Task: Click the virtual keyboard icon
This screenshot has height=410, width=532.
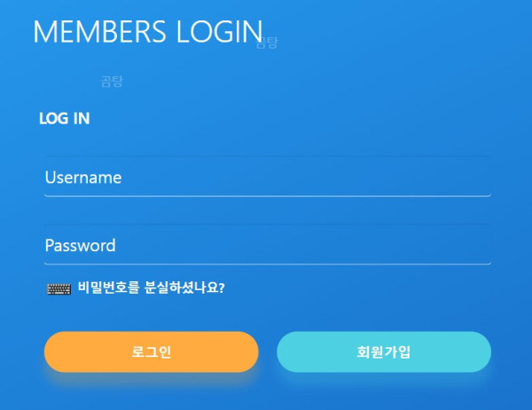Action: 59,289
